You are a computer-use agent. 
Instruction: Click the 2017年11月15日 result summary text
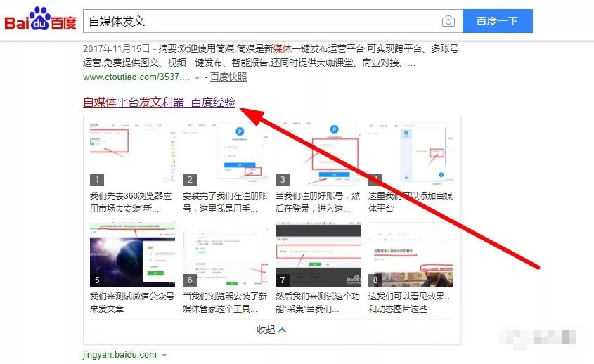click(271, 56)
